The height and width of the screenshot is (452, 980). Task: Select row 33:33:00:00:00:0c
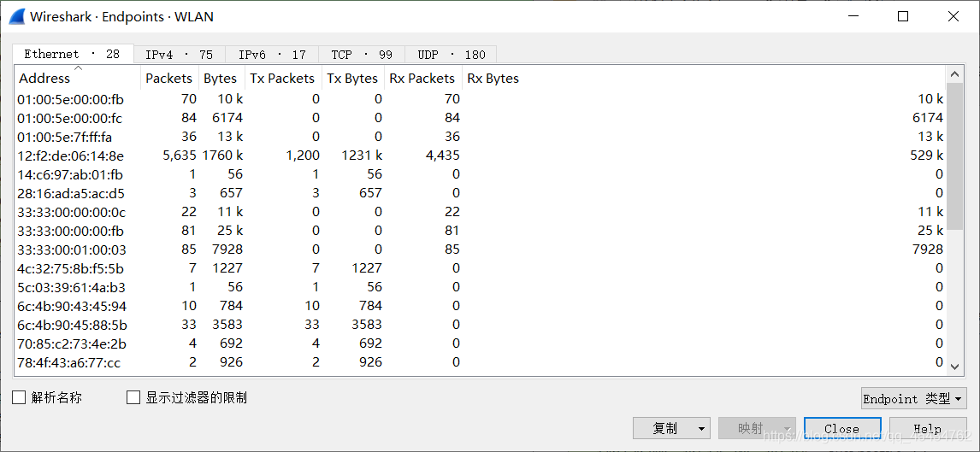pos(480,212)
